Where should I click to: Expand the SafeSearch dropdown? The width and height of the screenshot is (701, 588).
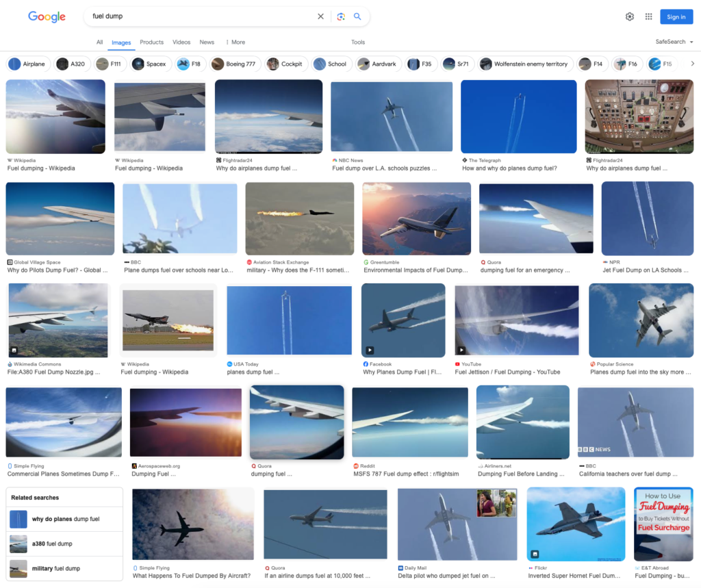pos(674,42)
